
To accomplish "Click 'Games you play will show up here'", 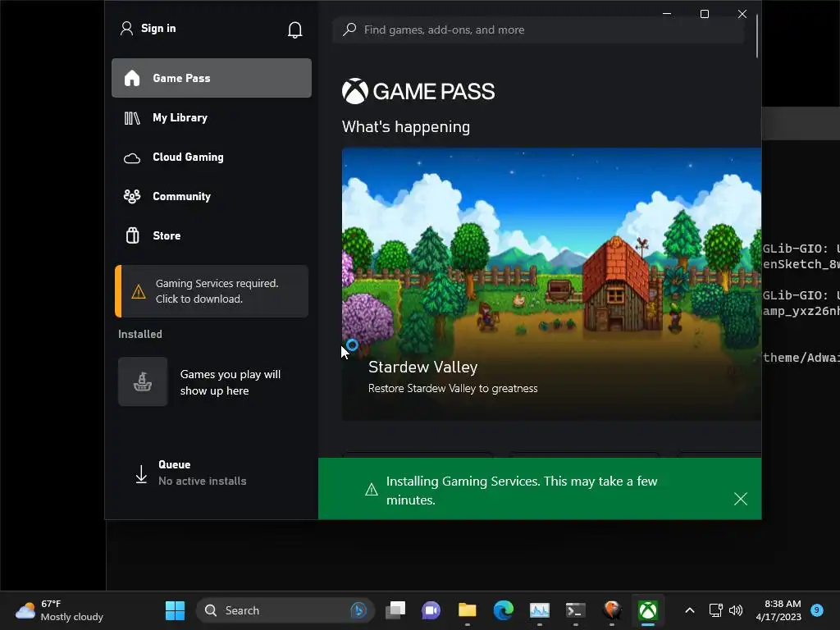I will click(x=231, y=382).
